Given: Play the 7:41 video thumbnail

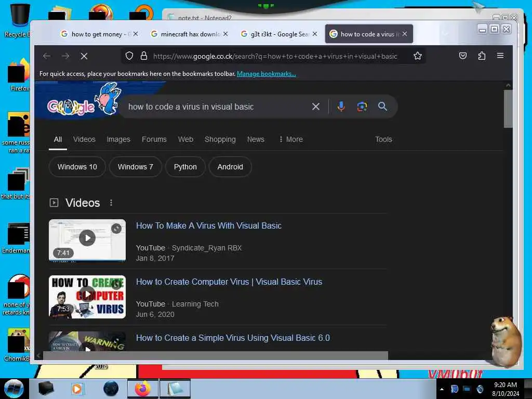Looking at the screenshot, I should pyautogui.click(x=87, y=240).
